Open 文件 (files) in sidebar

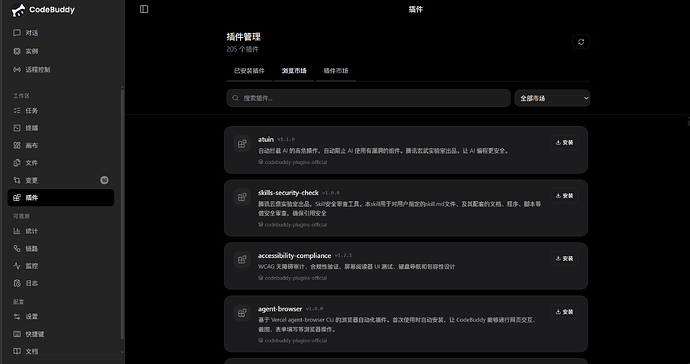[61, 163]
